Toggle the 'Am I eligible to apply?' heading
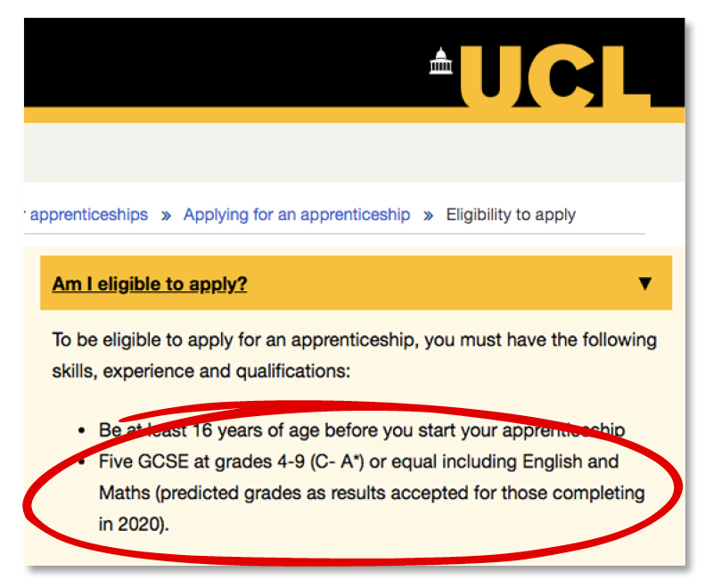 click(x=150, y=284)
